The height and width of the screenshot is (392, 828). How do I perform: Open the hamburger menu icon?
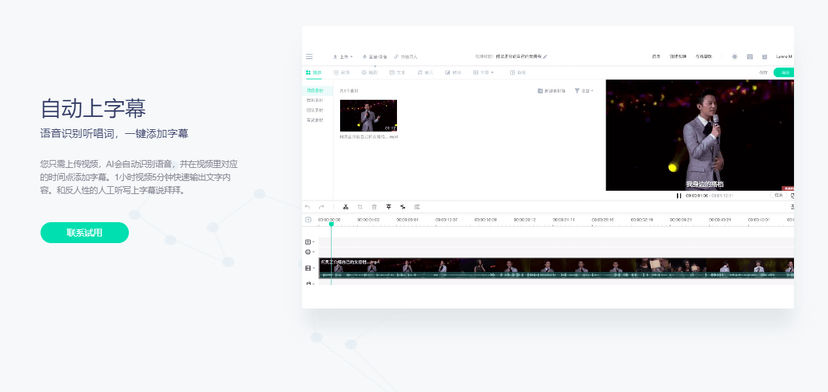pyautogui.click(x=309, y=57)
